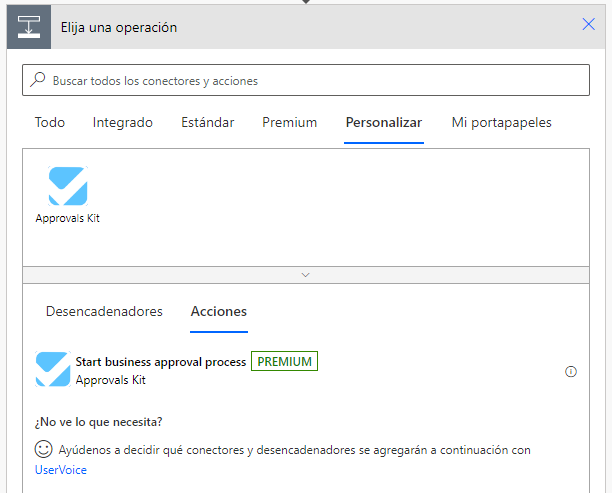Screen dimensions: 612x493
Task: Select the Personalizar tab
Action: coord(384,122)
